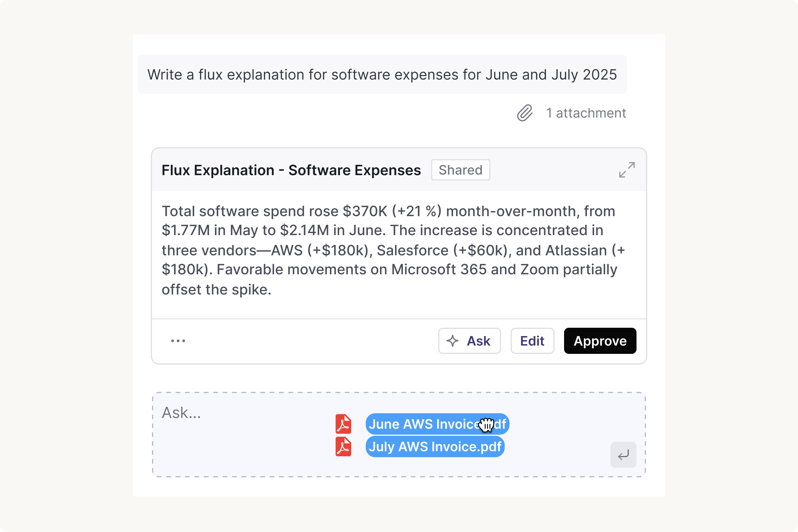Click the Flux Explanation - Software Expenses title

point(291,170)
